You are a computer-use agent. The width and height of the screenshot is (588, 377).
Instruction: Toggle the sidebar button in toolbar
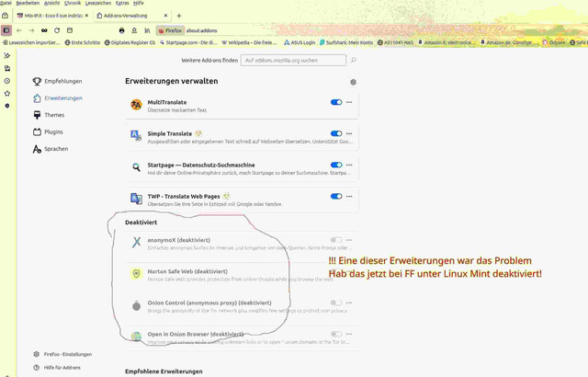click(x=6, y=30)
